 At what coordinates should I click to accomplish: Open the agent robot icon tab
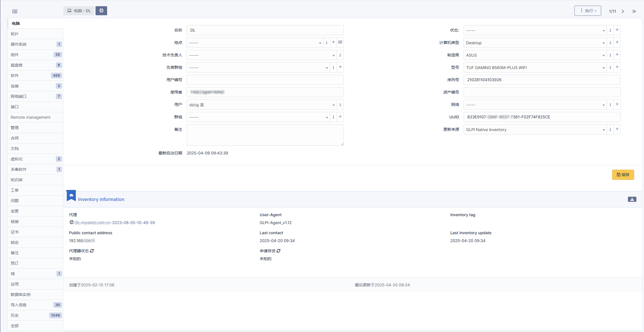pyautogui.click(x=101, y=11)
